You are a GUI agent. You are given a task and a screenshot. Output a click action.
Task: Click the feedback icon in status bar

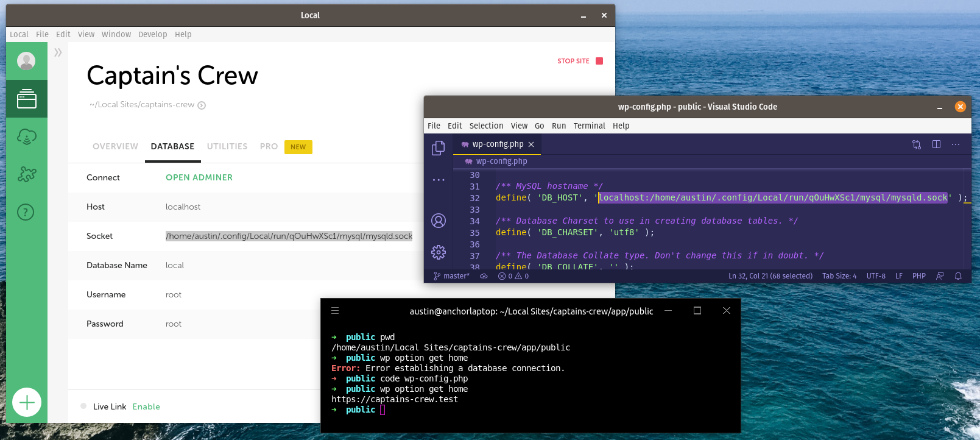(940, 276)
